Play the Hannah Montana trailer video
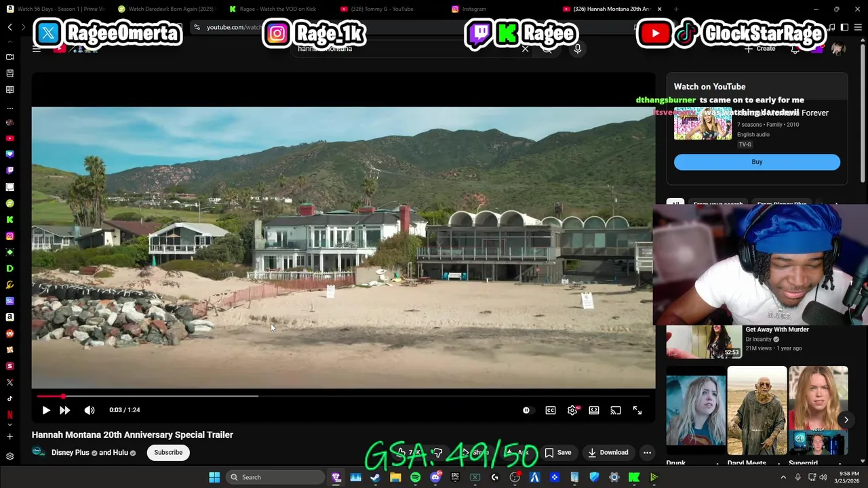This screenshot has width=868, height=488. tap(46, 410)
